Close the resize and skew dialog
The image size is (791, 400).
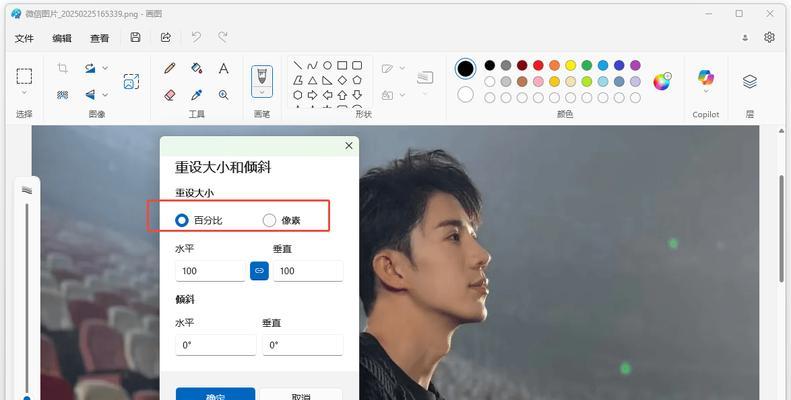click(349, 146)
